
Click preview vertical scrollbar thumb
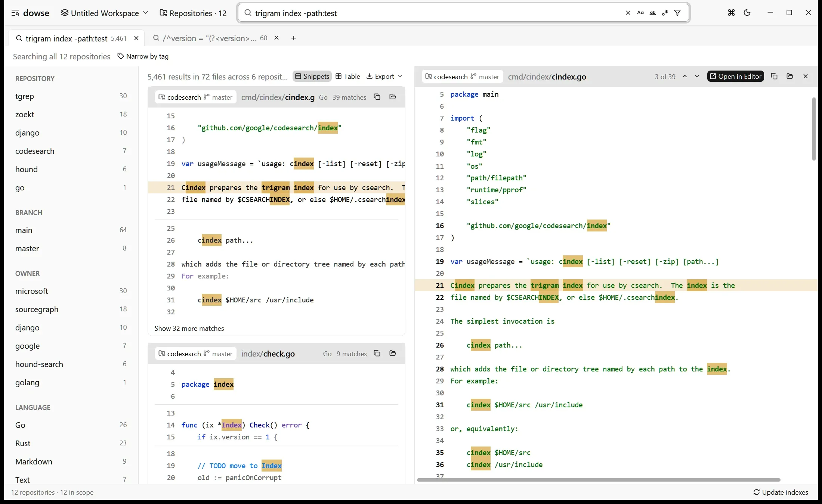pyautogui.click(x=814, y=129)
